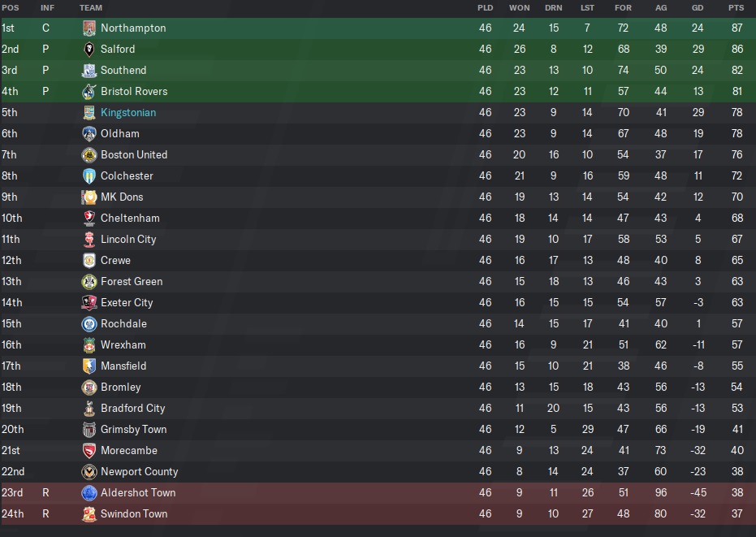Click the MK Dons crest icon
Viewport: 756px width, 537px height.
pos(89,197)
